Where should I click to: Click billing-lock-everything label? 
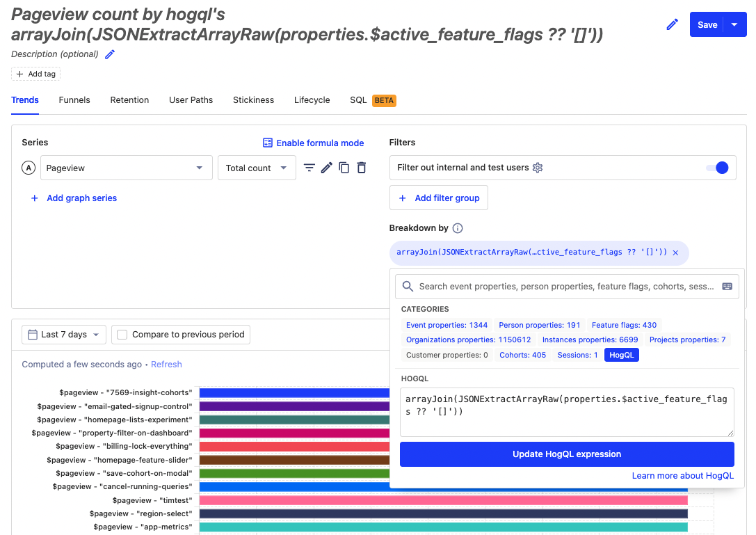(x=123, y=446)
